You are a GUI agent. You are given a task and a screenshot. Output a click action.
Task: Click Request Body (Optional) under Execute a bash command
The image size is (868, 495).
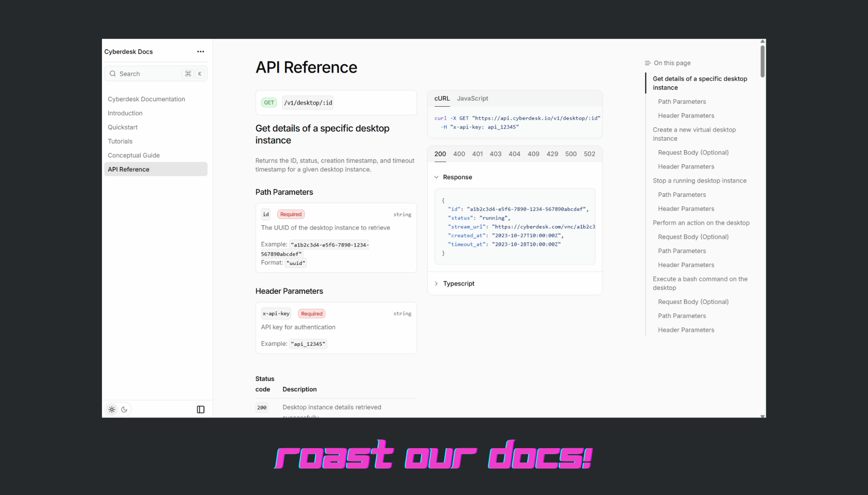tap(693, 302)
